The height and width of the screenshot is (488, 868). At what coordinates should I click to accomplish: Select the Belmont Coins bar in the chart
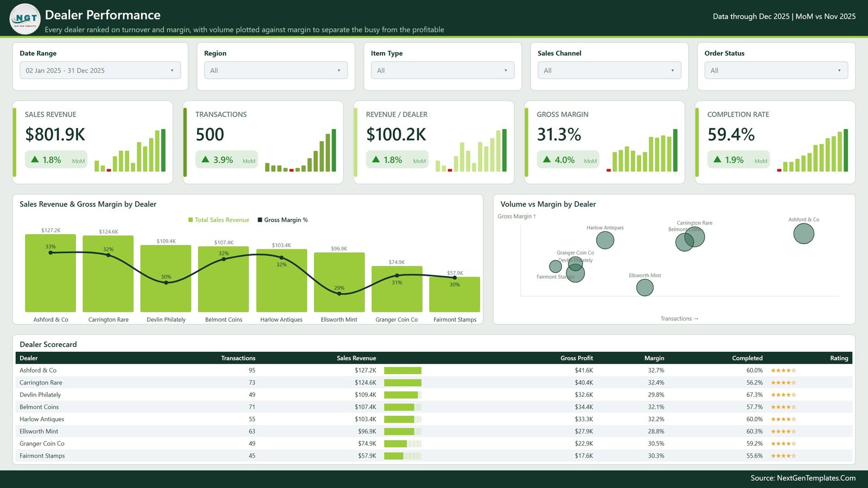pyautogui.click(x=224, y=279)
